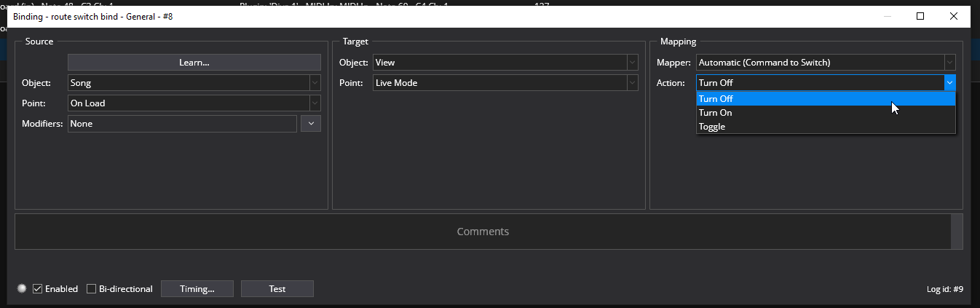Open the Target Object dropdown (View)
Viewport: 980px width, 308px height.
tap(505, 63)
